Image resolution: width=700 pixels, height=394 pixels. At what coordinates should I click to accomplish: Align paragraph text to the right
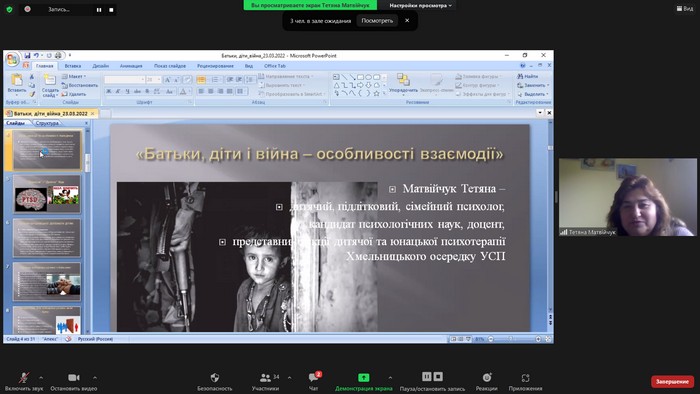(x=220, y=91)
